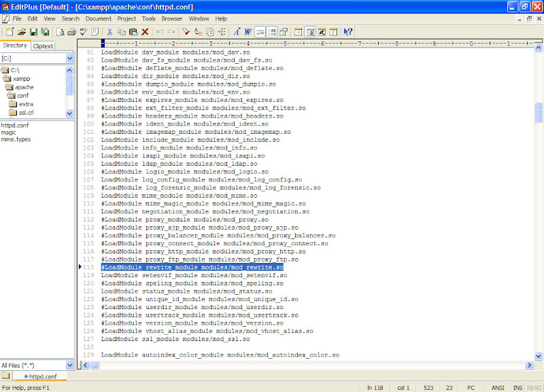The image size is (544, 392).
Task: Copy selection using toolbar icon
Action: pyautogui.click(x=122, y=32)
